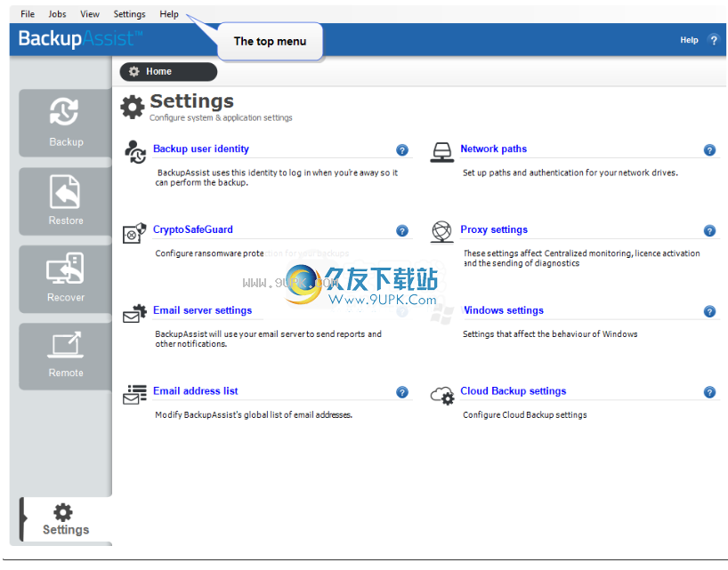Open the Windows settings link
The height and width of the screenshot is (570, 728).
tap(503, 310)
